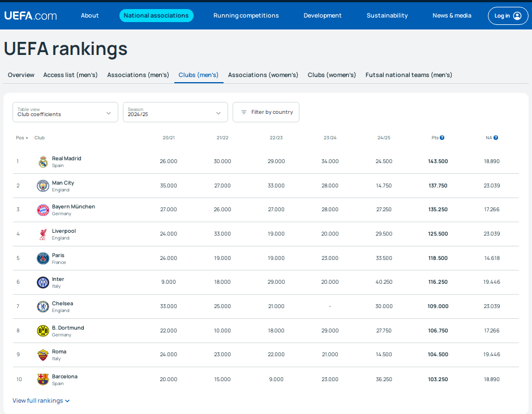Switch to Futsal national teams (men's) tab
This screenshot has height=414, width=532.
tap(409, 75)
